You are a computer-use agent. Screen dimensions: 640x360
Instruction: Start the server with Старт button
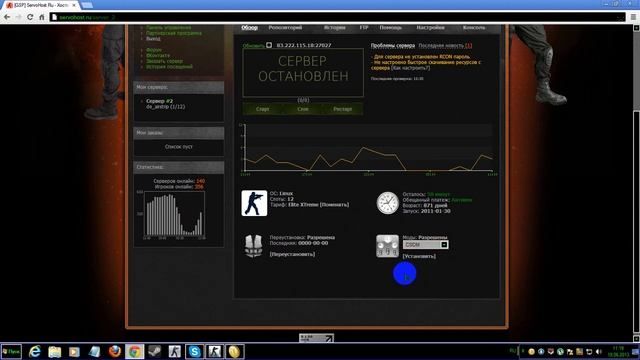[262, 109]
